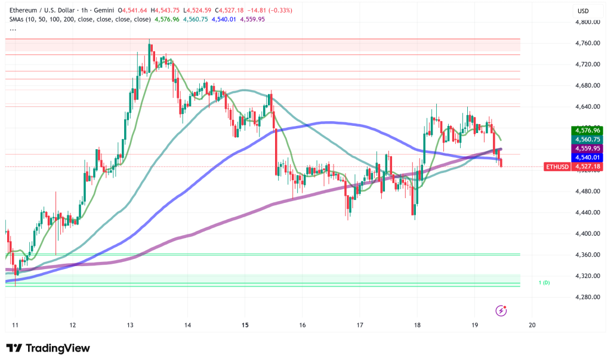
Task: Click the green 4,576.96 SMA price label
Action: coord(587,131)
